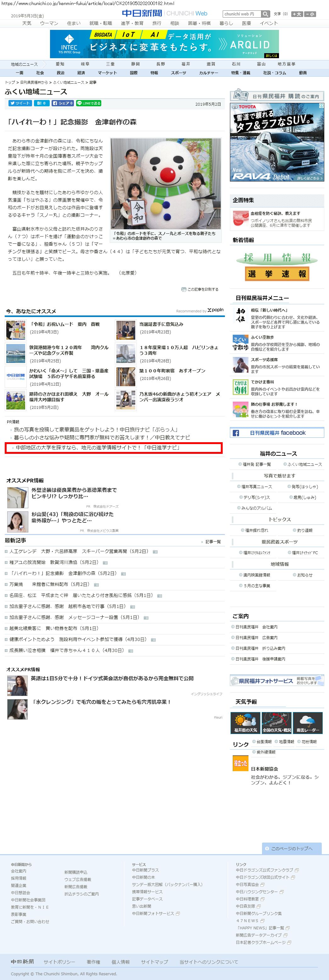Select 福井 in regional news tabs
The height and width of the screenshot is (980, 329).
186,64
